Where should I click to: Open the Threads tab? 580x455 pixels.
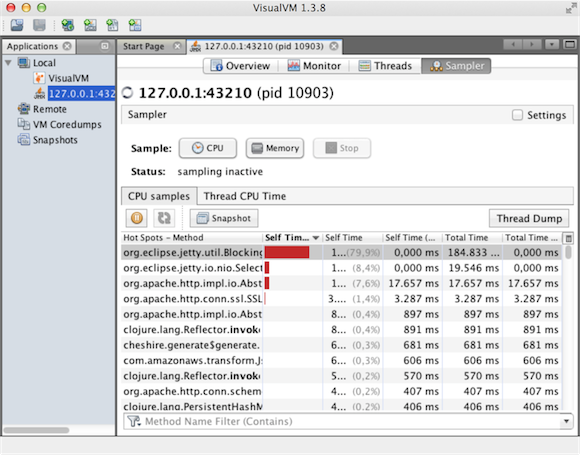pyautogui.click(x=385, y=66)
